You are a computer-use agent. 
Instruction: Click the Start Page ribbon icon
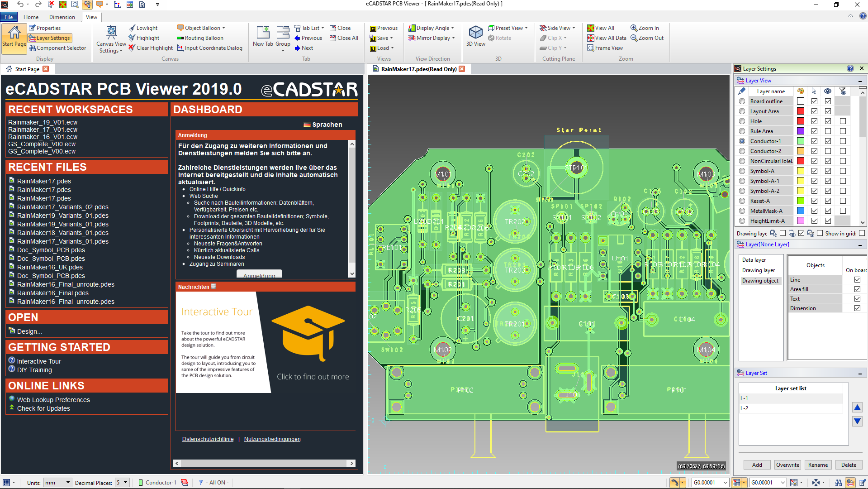click(14, 38)
